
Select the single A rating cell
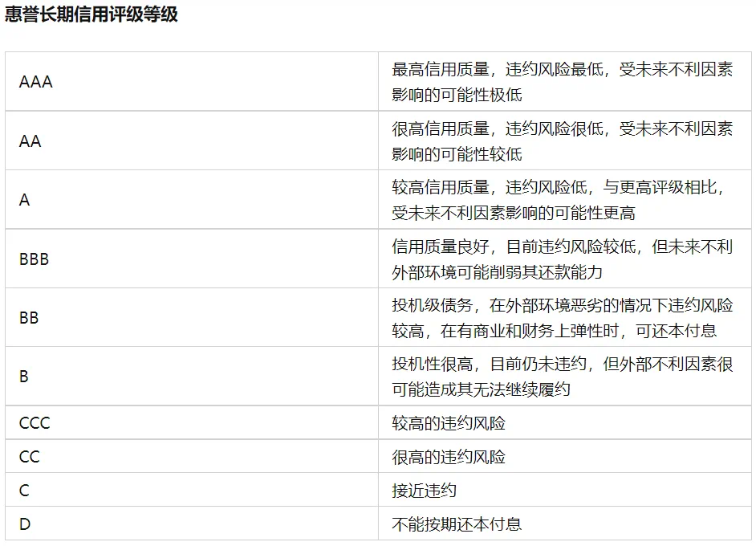point(192,199)
